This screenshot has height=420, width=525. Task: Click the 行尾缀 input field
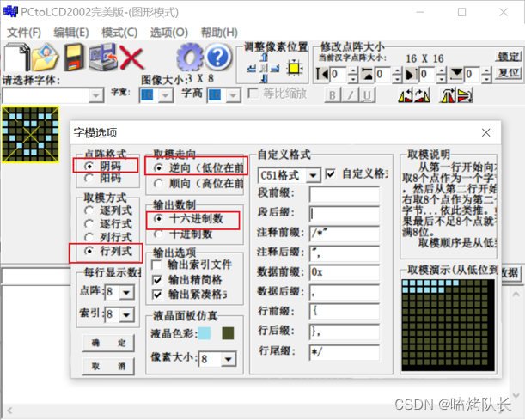[345, 352]
